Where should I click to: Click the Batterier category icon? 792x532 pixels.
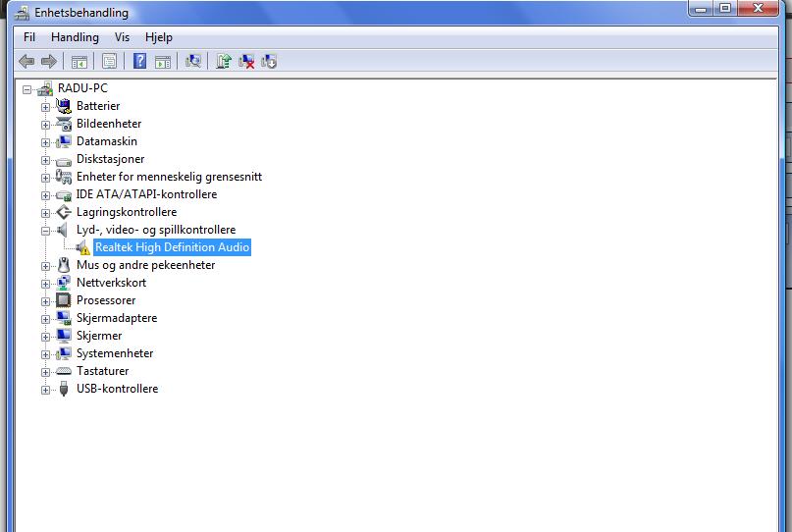[x=64, y=106]
